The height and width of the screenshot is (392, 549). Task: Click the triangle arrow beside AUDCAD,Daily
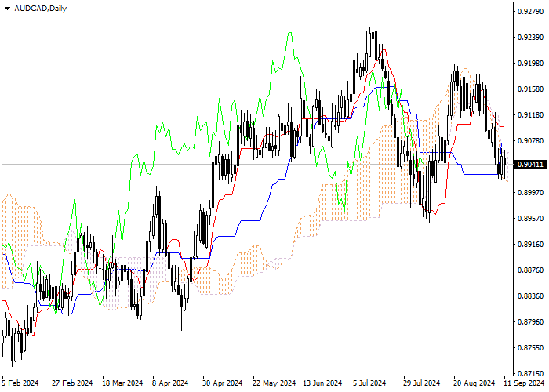(x=8, y=9)
